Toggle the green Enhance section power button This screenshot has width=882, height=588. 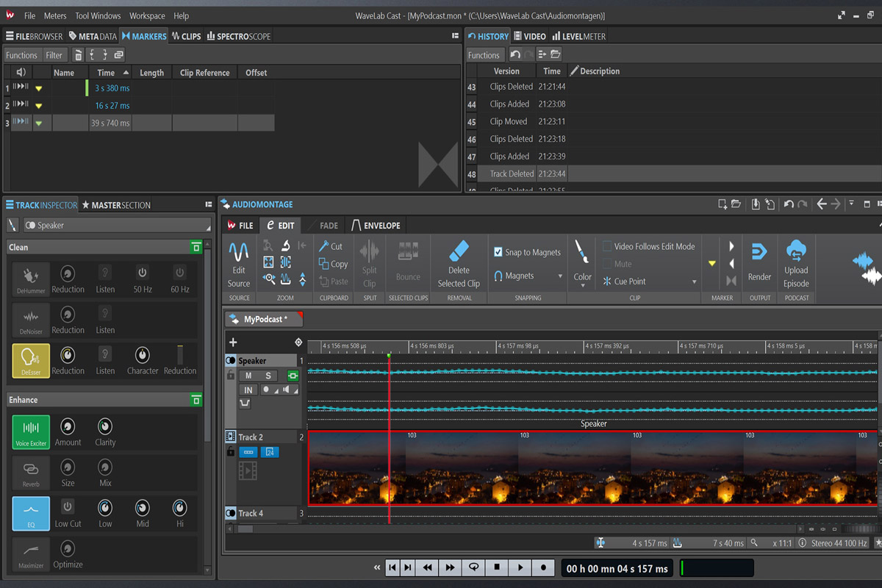[196, 400]
